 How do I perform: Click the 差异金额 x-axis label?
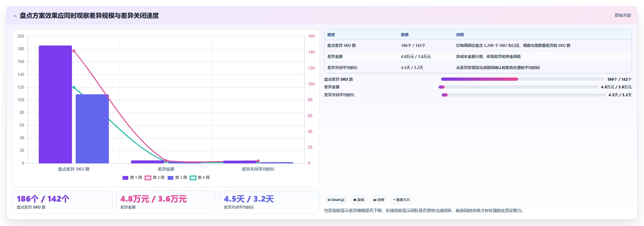[x=166, y=169]
